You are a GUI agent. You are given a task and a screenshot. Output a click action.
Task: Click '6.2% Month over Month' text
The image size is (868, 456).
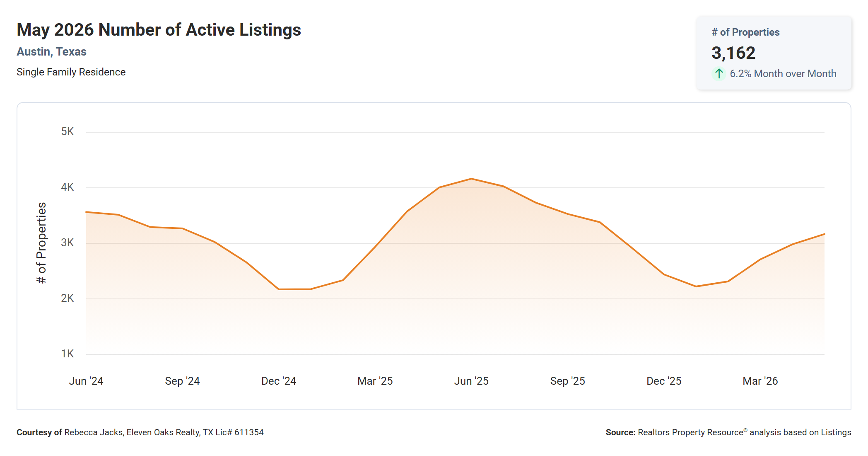pos(783,74)
